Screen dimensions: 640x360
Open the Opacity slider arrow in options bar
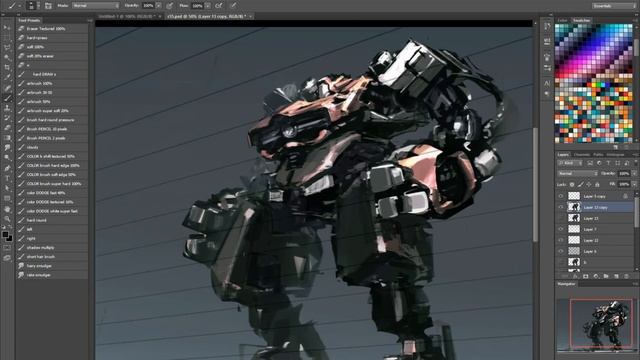tap(158, 6)
